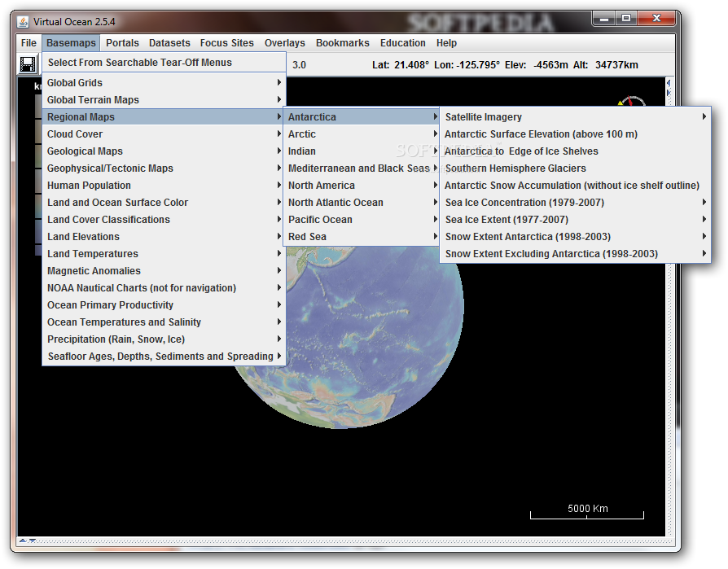Viewport: 728px width, 569px height.
Task: Open the North America regional submenu
Action: tap(362, 185)
